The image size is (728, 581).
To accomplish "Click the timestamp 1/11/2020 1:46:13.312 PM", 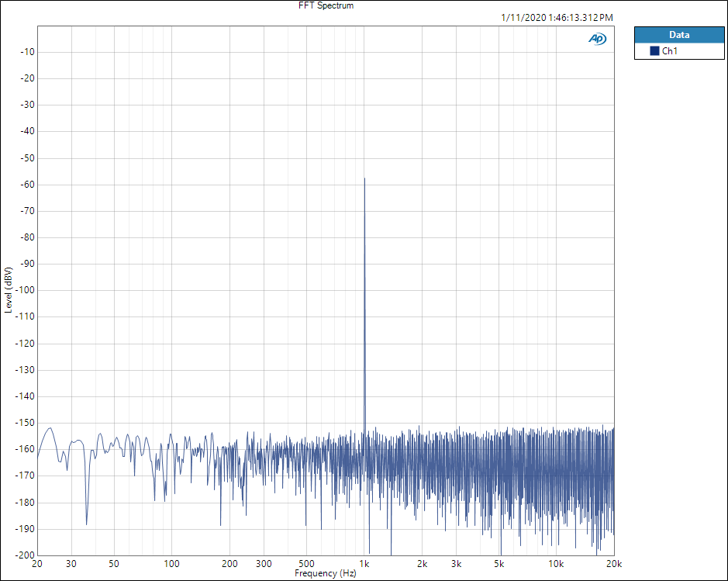I will point(557,18).
